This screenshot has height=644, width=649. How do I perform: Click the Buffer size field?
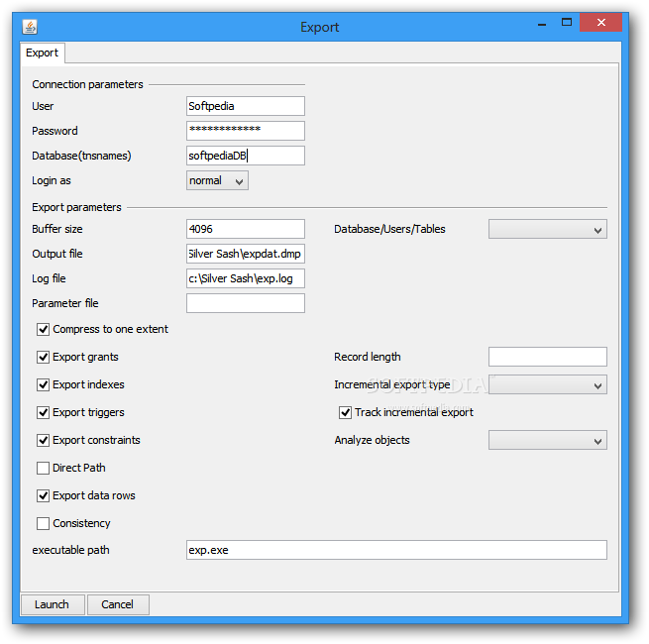(x=246, y=229)
